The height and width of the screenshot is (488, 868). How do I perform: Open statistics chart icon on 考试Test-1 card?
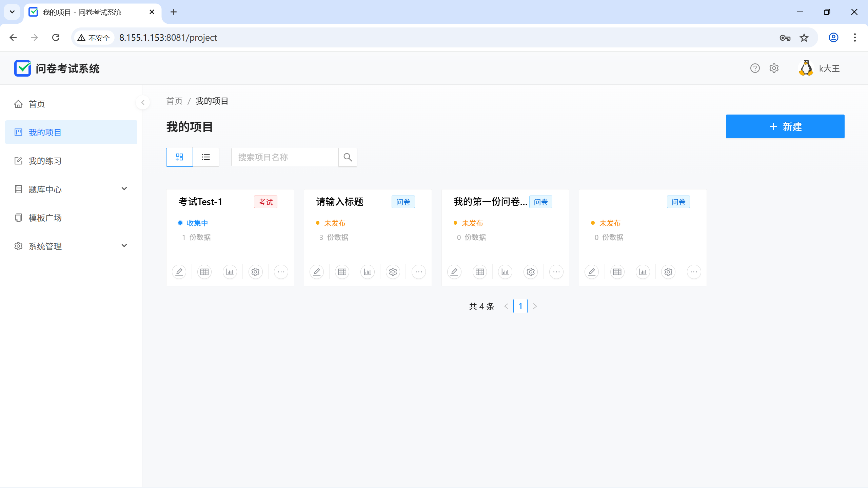(x=230, y=272)
